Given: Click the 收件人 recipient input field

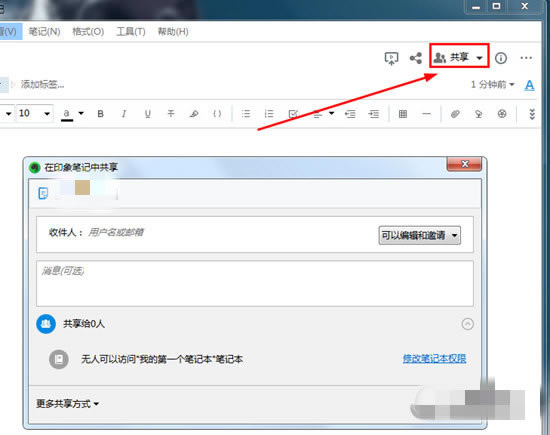Looking at the screenshot, I should tap(232, 232).
